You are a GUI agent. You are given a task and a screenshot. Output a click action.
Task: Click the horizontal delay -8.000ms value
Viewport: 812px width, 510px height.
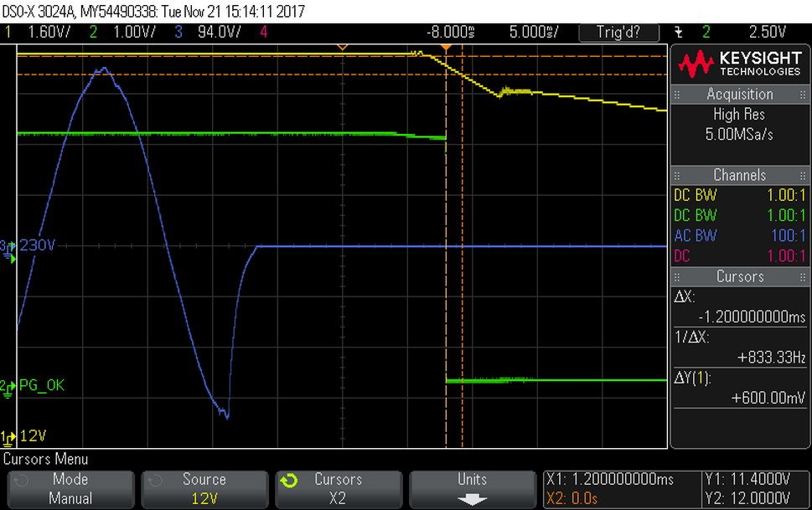pos(450,32)
